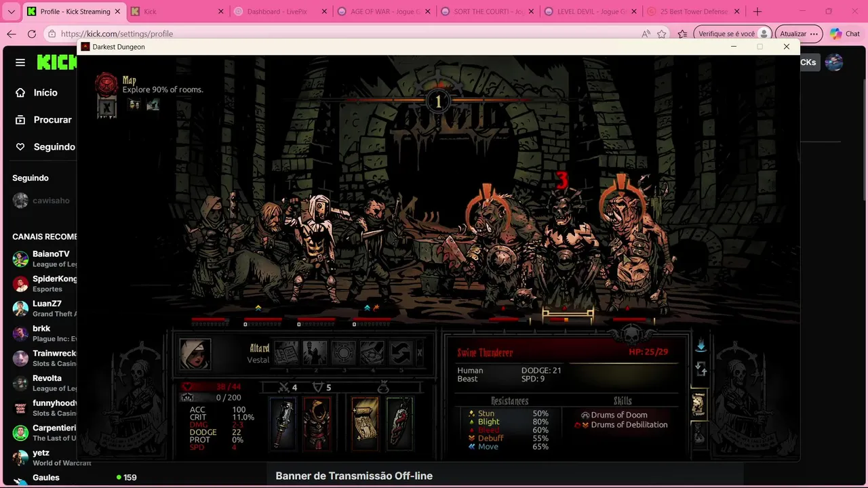This screenshot has width=868, height=488.
Task: Use the fourth Vestal combat skill
Action: coord(372,353)
